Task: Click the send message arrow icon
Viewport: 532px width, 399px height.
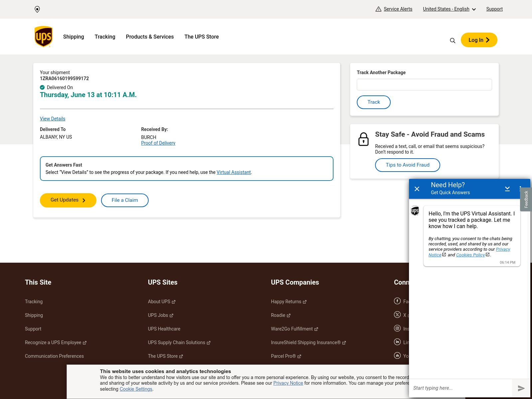Action: pos(521,388)
